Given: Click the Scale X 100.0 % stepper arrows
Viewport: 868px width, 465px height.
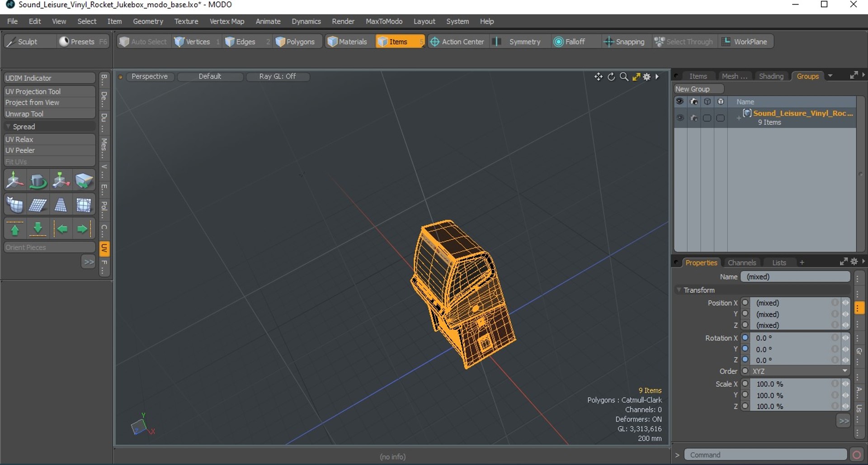Looking at the screenshot, I should (x=845, y=384).
